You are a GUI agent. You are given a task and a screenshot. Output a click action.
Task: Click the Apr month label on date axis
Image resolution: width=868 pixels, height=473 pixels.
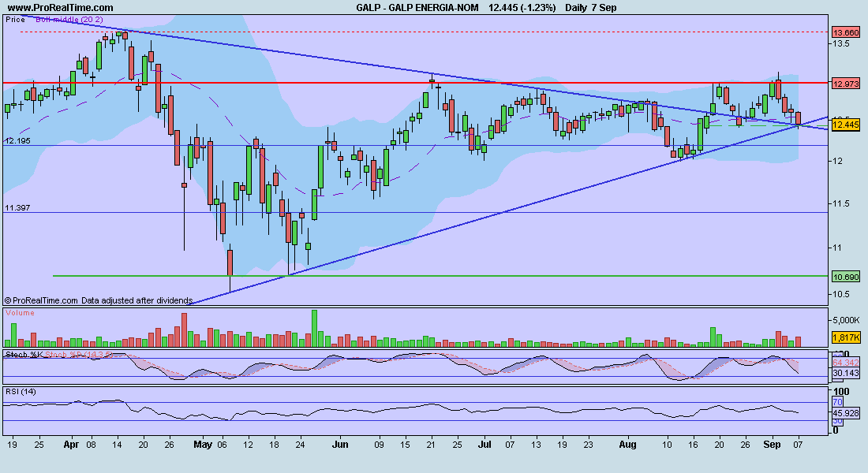pyautogui.click(x=71, y=445)
